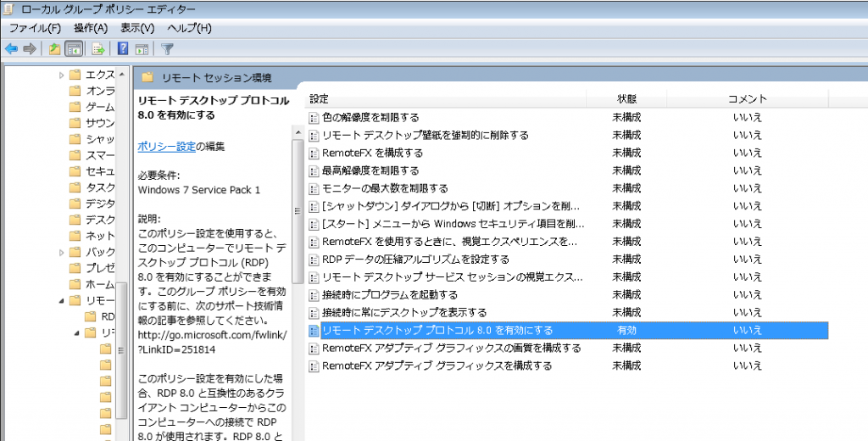Click icon of リモート デスクトップ プロトコル 8.0 row
Viewport: 868px width, 441px height.
[314, 330]
